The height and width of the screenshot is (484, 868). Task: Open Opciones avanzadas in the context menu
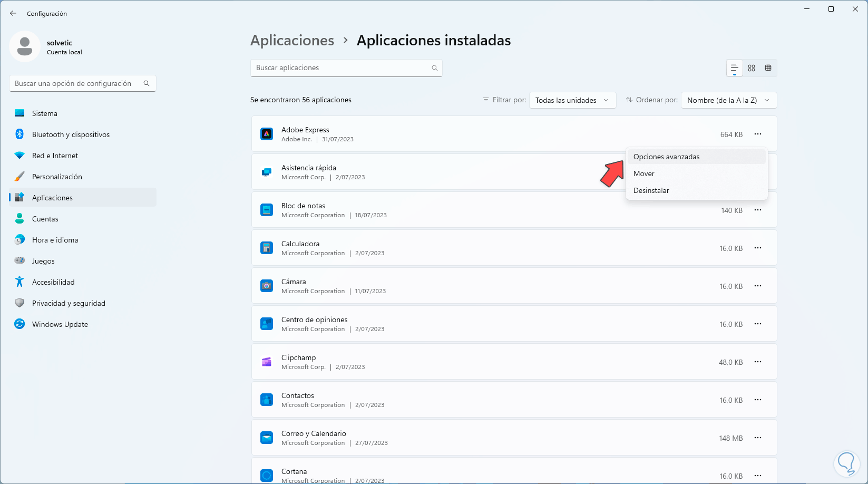696,157
